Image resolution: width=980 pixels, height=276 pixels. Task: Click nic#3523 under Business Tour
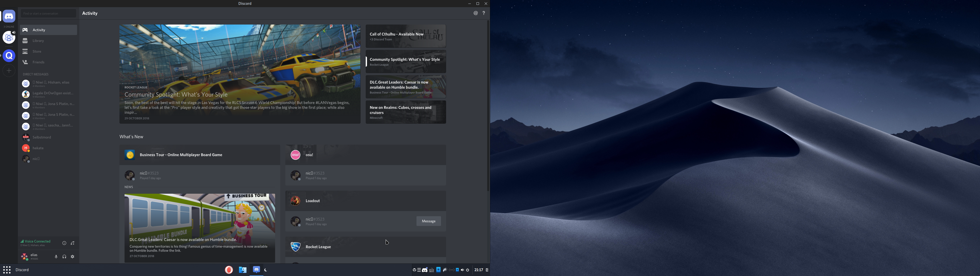[149, 173]
